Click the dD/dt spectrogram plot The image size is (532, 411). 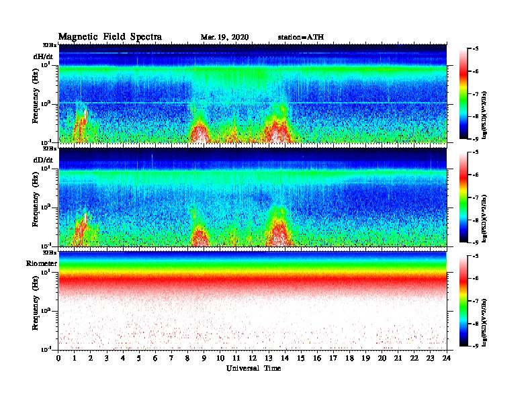click(x=253, y=197)
